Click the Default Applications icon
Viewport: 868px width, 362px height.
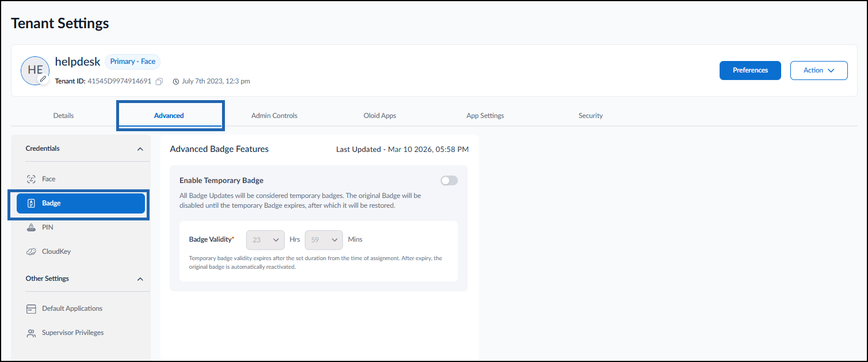click(x=32, y=309)
